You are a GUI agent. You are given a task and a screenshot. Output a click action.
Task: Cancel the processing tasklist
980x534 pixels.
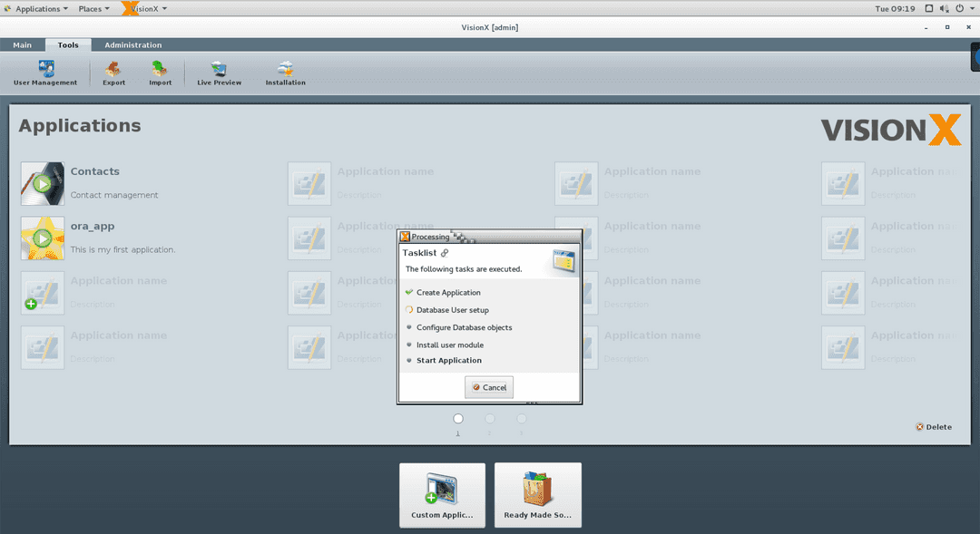coord(489,387)
